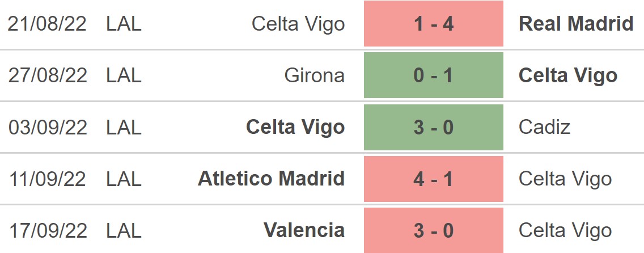Click the red 3 - 0 score box
Screen dimensions: 644x253
coord(433,230)
